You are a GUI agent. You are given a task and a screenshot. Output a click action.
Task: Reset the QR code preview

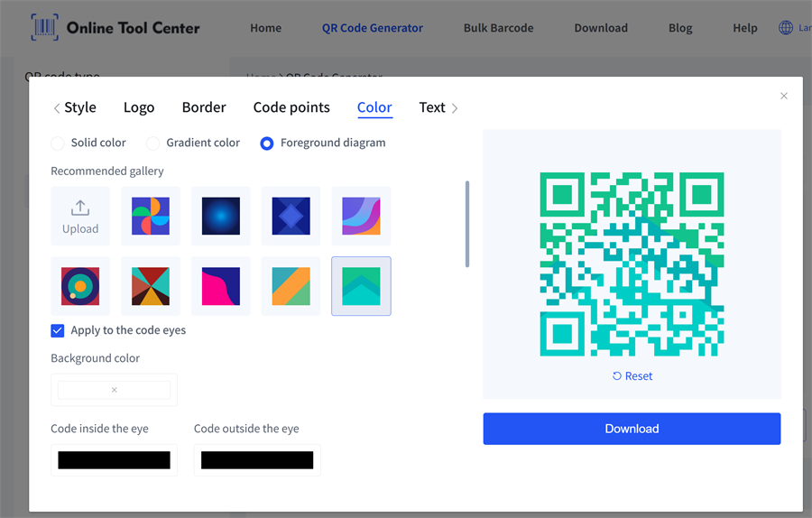[x=632, y=376]
